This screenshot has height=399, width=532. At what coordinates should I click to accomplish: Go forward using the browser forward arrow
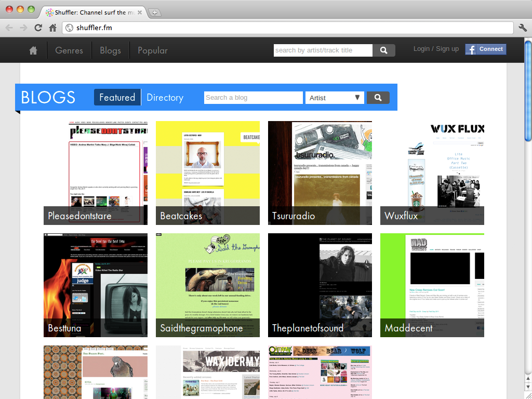(x=23, y=28)
